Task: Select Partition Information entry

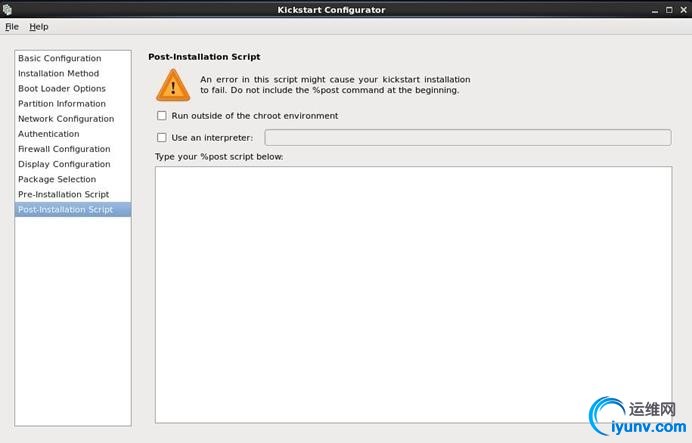Action: click(73, 104)
